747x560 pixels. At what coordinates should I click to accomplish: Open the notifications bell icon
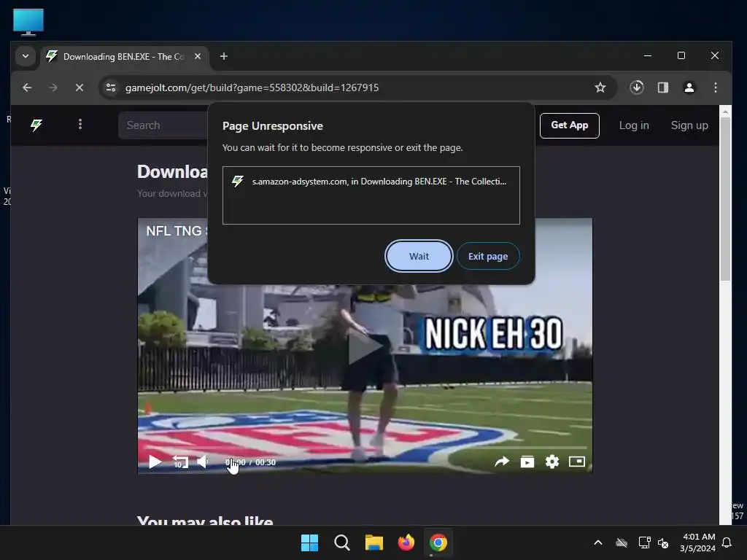(727, 542)
